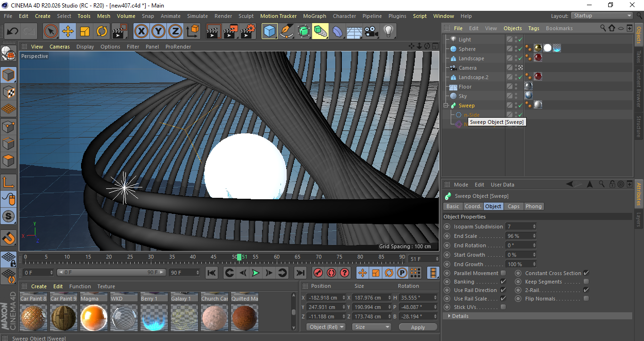Screen dimensions: 644x341
Task: Select Landscape.2 object in Object Manager
Action: click(x=473, y=77)
